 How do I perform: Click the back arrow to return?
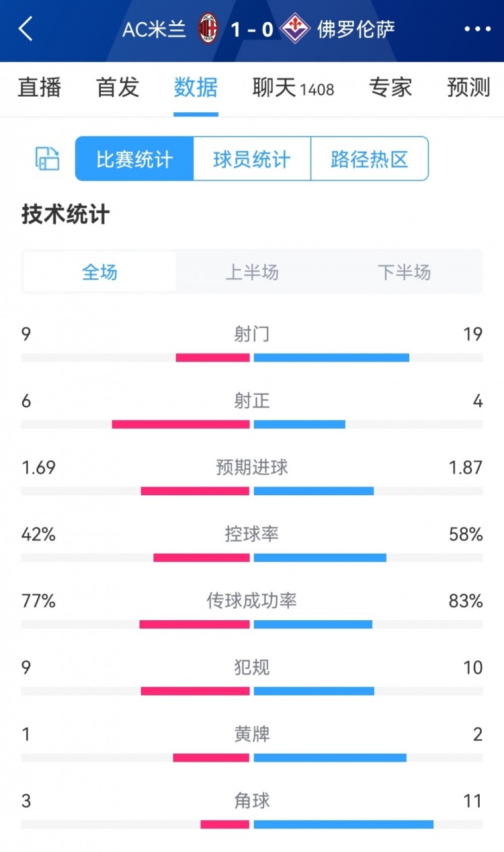pyautogui.click(x=25, y=30)
